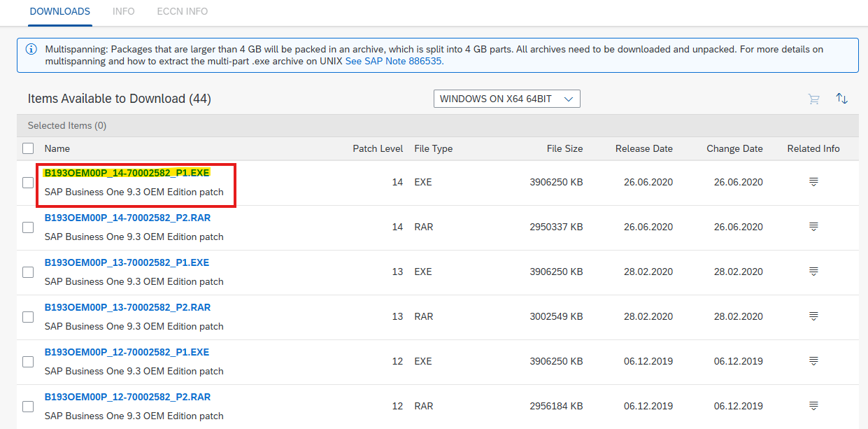
Task: Check the box for B193OEM00P_14-70002582_P1.EXE
Action: pyautogui.click(x=28, y=183)
